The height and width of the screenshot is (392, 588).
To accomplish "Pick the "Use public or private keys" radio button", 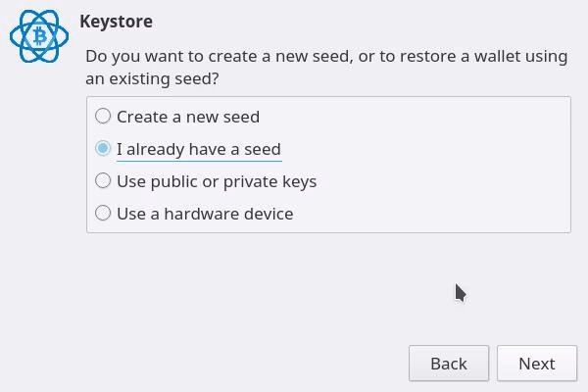I will pos(103,181).
